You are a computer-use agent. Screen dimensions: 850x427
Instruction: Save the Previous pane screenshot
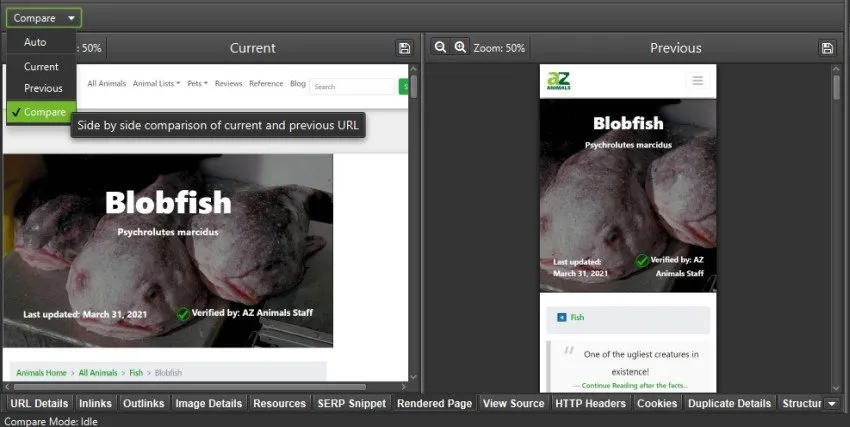[827, 48]
